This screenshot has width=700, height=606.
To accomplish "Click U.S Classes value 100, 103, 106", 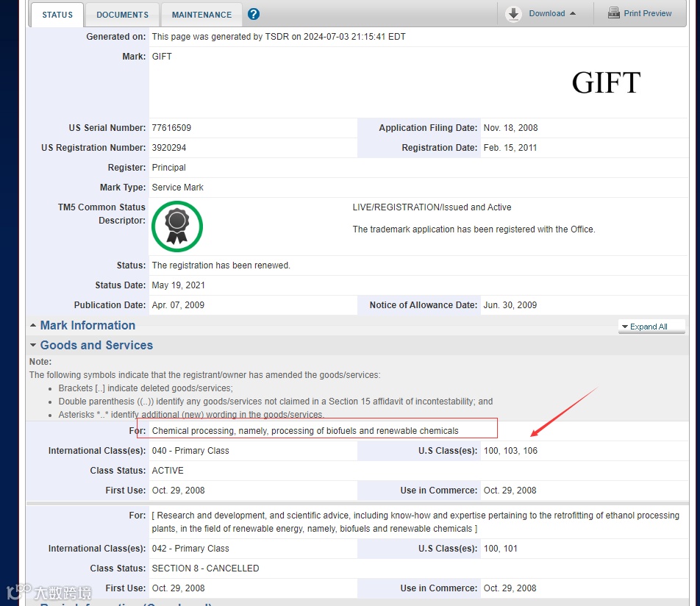I will point(510,451).
